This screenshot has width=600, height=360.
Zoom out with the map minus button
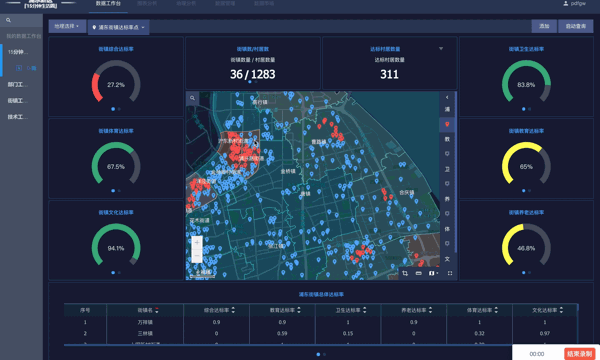click(197, 255)
